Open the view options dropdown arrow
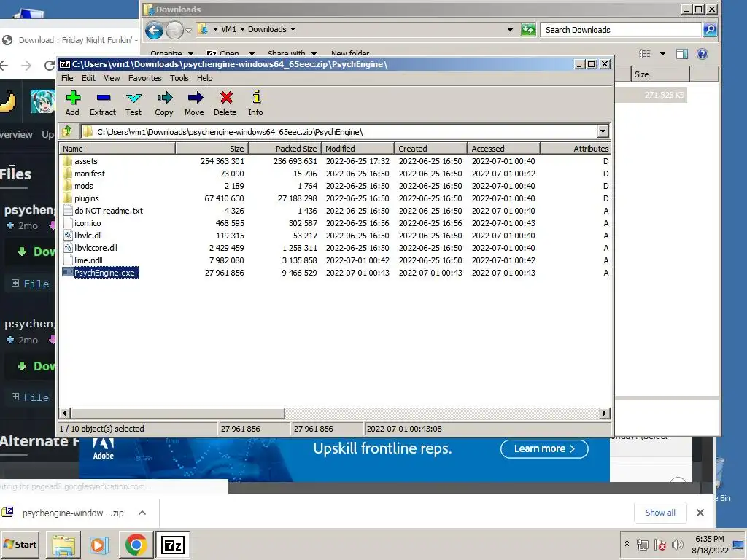747x560 pixels. tap(662, 54)
